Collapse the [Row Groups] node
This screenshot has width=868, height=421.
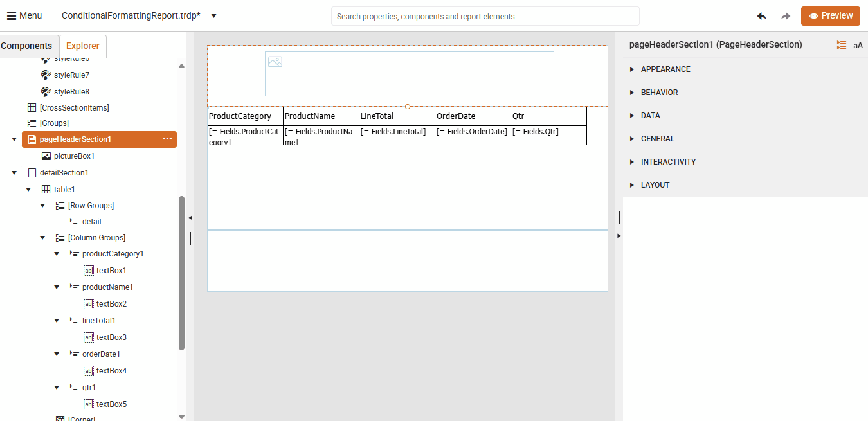coord(42,206)
